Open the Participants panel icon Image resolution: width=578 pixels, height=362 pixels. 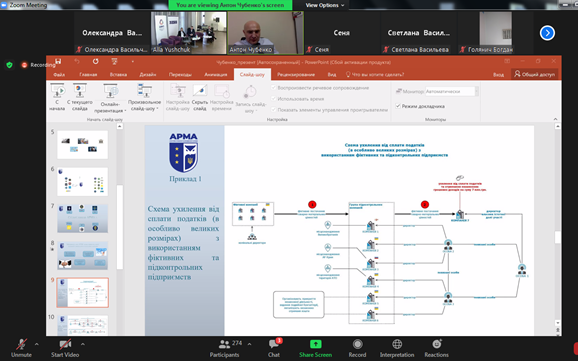[x=224, y=344]
